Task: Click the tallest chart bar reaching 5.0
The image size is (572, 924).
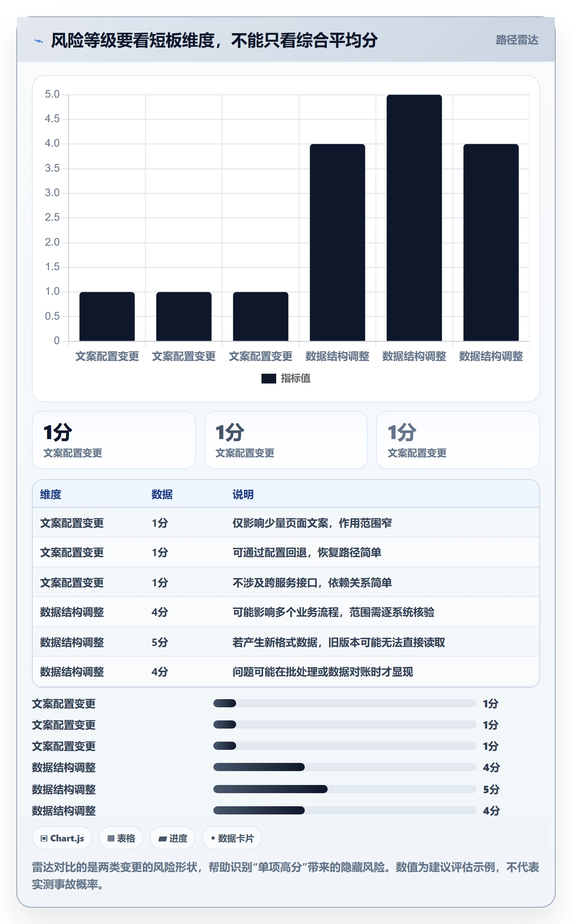Action: coord(414,218)
